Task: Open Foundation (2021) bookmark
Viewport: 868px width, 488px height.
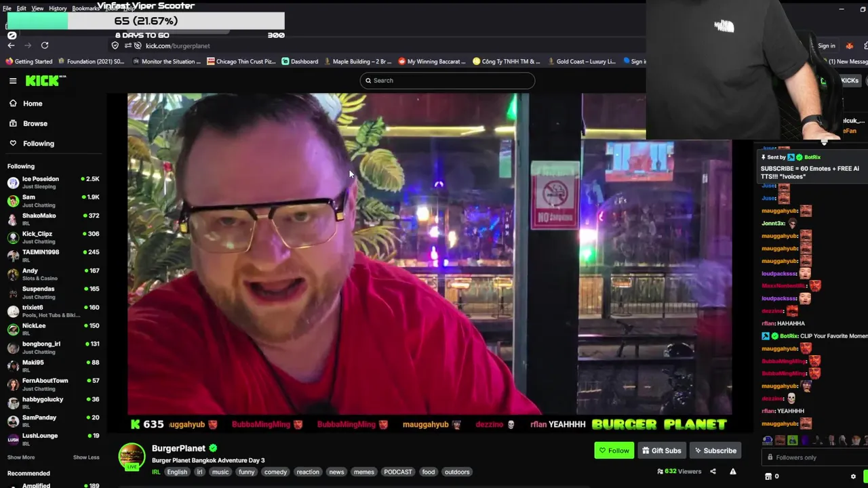Action: (91, 62)
